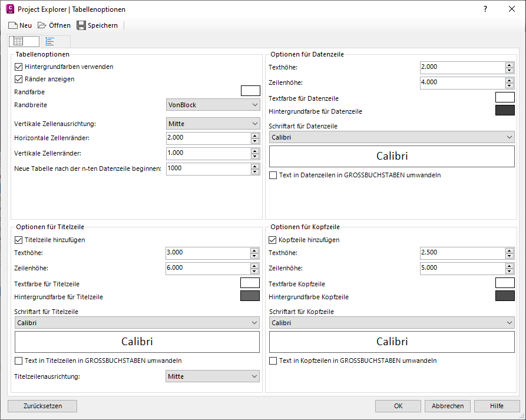The height and width of the screenshot is (420, 526).
Task: Disable Hintergrundfarben verwenden checkbox
Action: 18,67
